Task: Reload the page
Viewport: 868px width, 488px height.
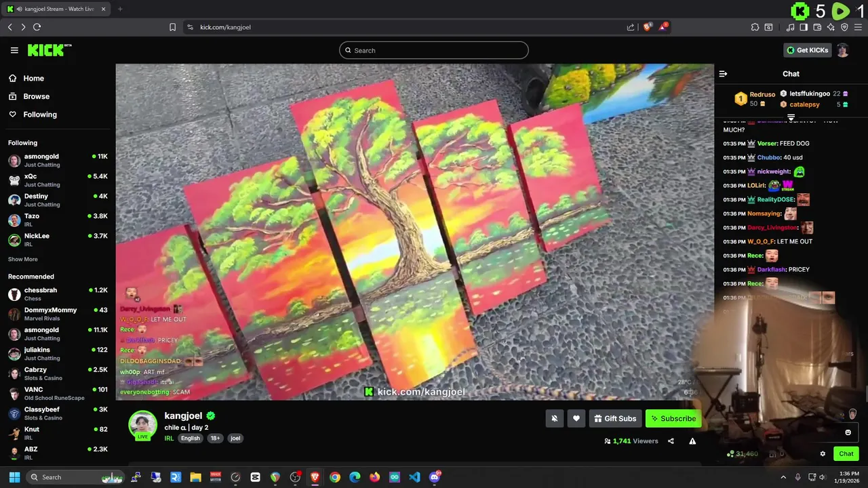Action: [37, 27]
